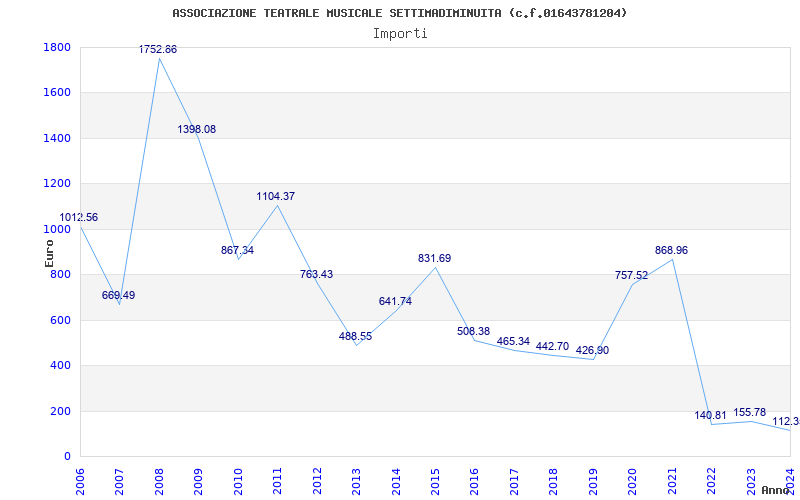Click the 2020 x-axis year label
This screenshot has width=800, height=500.
[633, 482]
